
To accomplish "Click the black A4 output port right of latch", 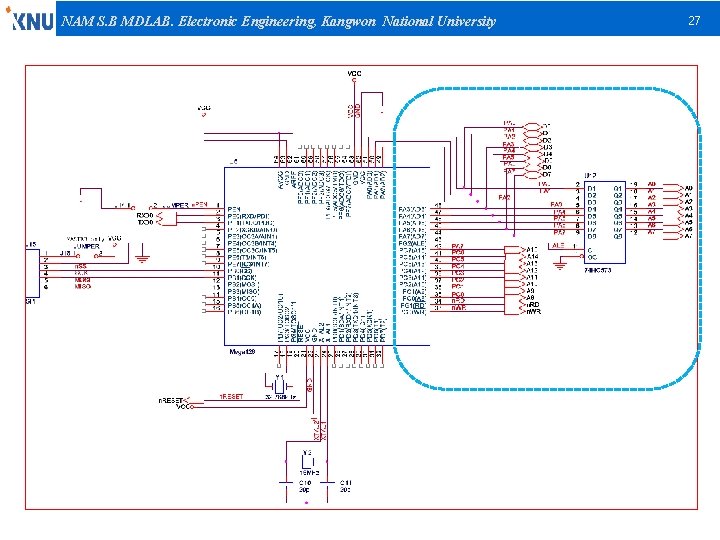I will pos(688,216).
